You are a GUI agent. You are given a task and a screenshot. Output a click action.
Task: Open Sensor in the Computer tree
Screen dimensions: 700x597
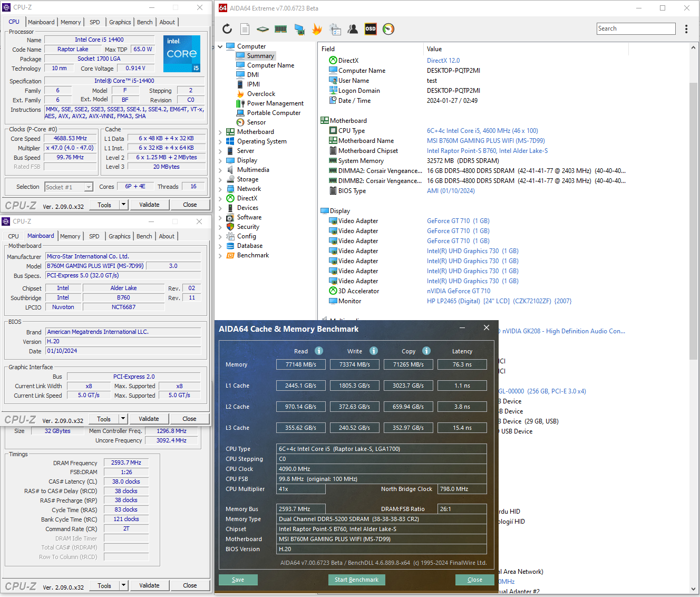pyautogui.click(x=256, y=122)
